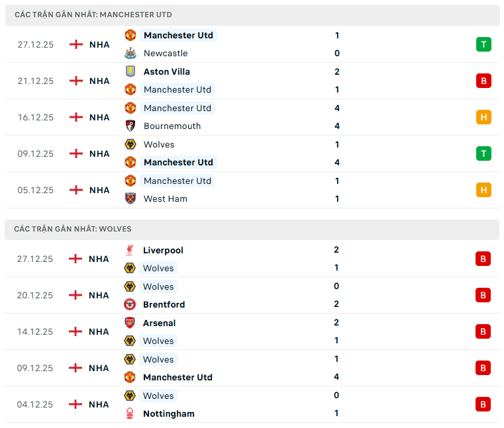Image resolution: width=504 pixels, height=428 pixels.
Task: Click the Aston Villa club crest
Action: 130,71
